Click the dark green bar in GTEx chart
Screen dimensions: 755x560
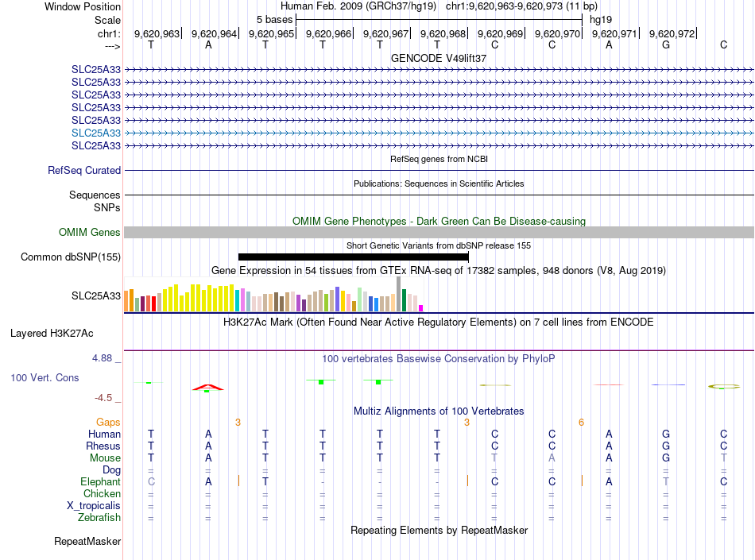(404, 300)
